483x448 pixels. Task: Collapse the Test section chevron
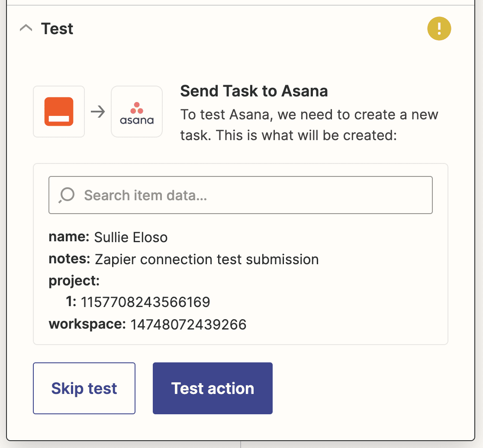(x=26, y=28)
